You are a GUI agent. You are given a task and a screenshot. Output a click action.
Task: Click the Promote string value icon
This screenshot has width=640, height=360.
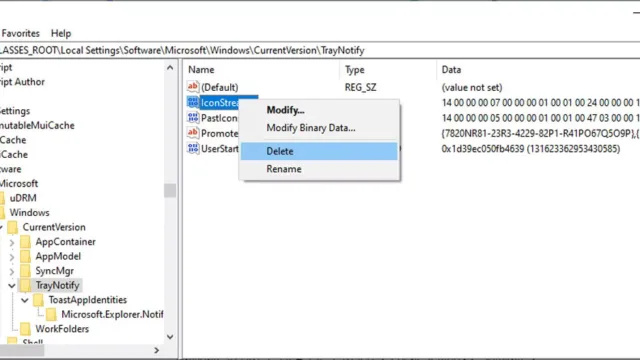click(193, 133)
